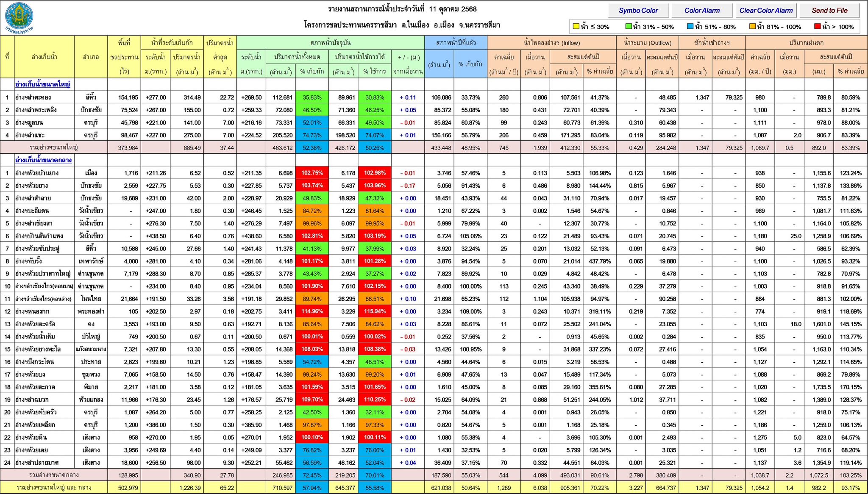Select the สภาพน้ำปัจจุบัน header cell
Viewport: 868px width, 494px height.
[331, 43]
